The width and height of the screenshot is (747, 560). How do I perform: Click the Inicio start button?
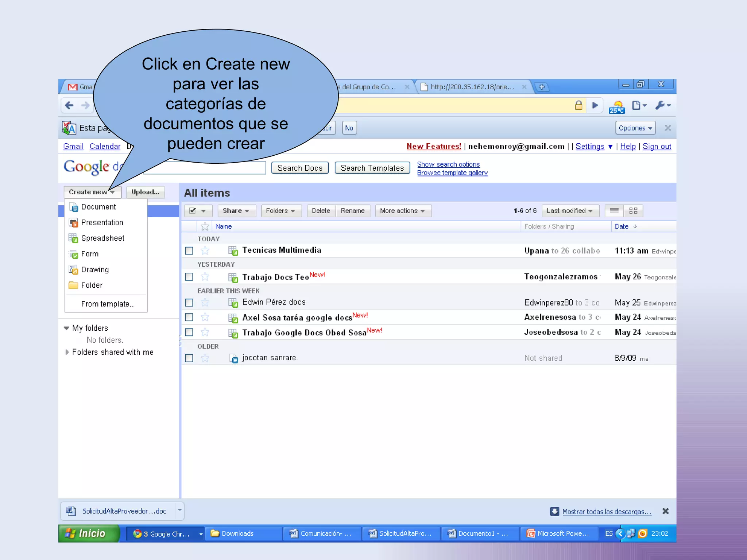click(89, 533)
